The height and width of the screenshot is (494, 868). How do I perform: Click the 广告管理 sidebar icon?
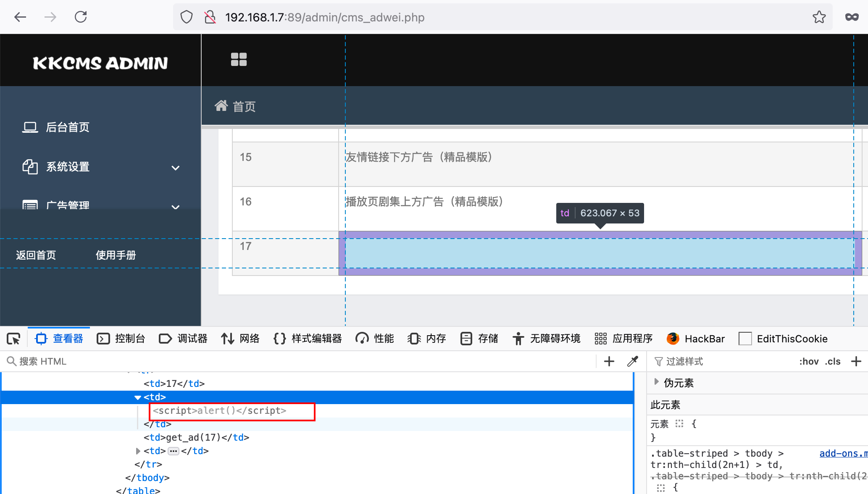[30, 205]
